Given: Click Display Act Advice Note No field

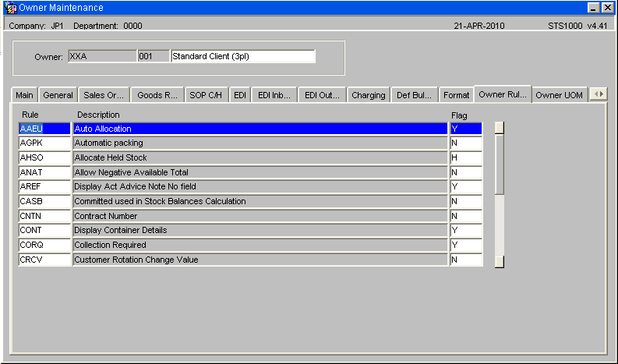Looking at the screenshot, I should coord(260,186).
